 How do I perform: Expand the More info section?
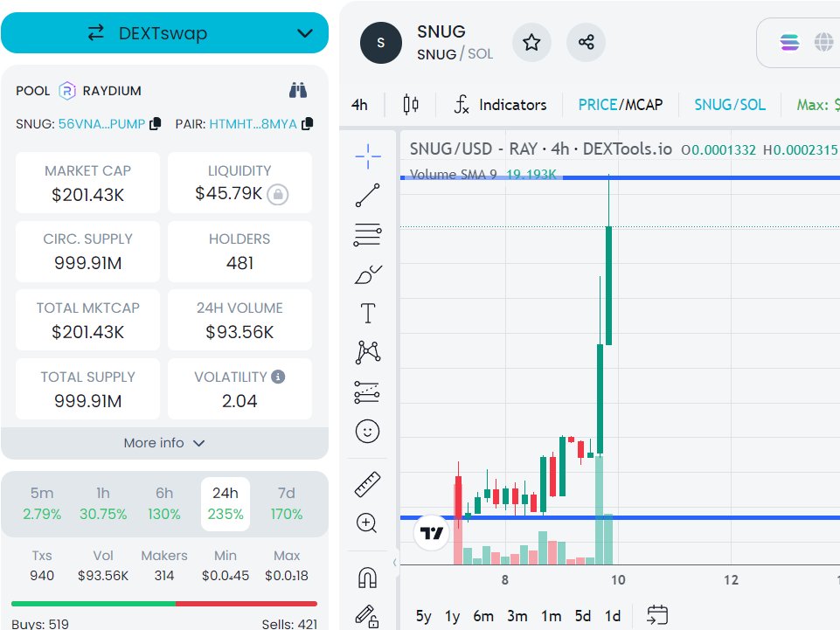[164, 443]
